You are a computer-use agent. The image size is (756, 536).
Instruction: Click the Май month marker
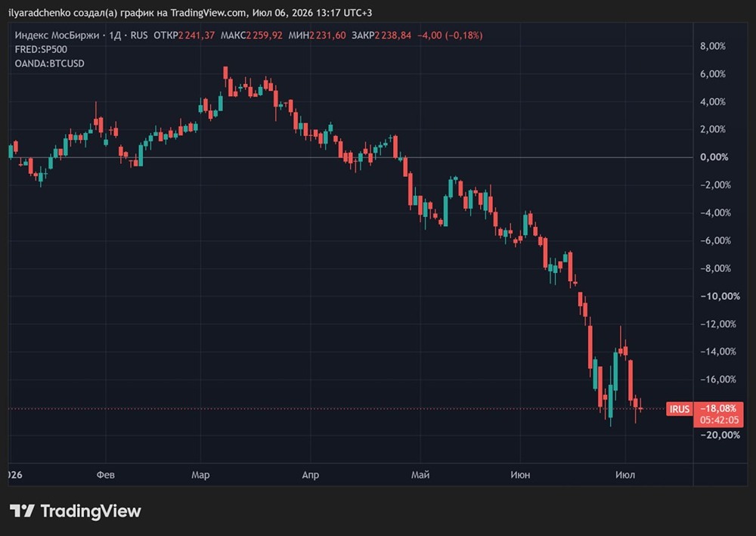pos(420,475)
